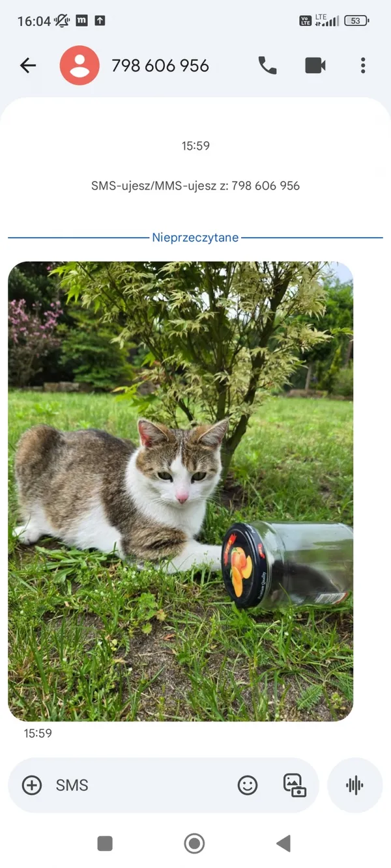Tap the Nieprzeczytane unread divider label
This screenshot has width=391, height=868.
tap(195, 238)
